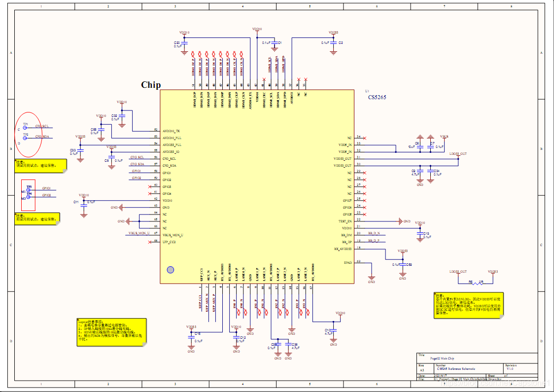Select capacitor C15 at the bottom
The height and width of the screenshot is (392, 554).
[x=191, y=337]
